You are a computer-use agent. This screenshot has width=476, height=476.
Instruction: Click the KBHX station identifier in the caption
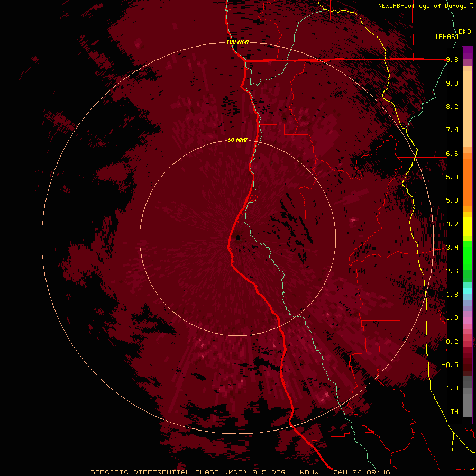coord(310,472)
